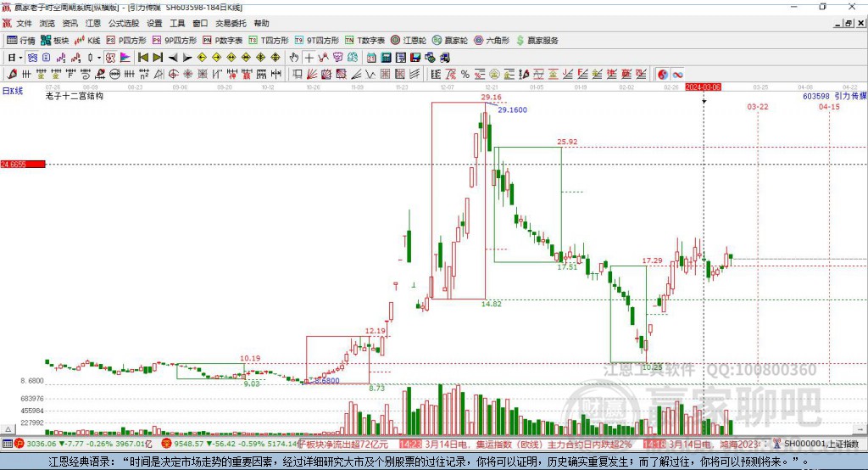
Task: Open the 板块 sector view
Action: coord(54,41)
